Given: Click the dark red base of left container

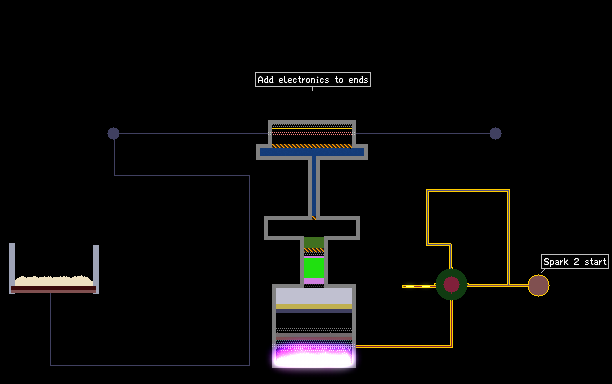Looking at the screenshot, I should (x=53, y=289).
